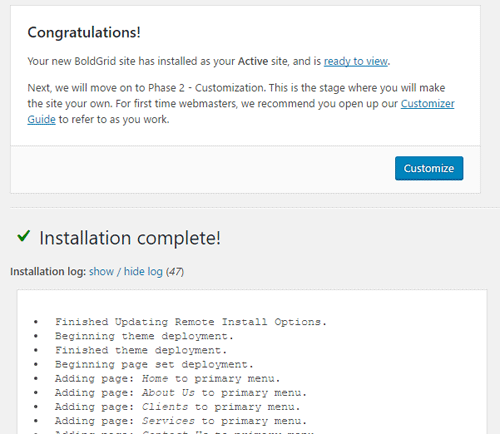Click the 'Guide' link on second line
The image size is (500, 434).
click(x=41, y=119)
